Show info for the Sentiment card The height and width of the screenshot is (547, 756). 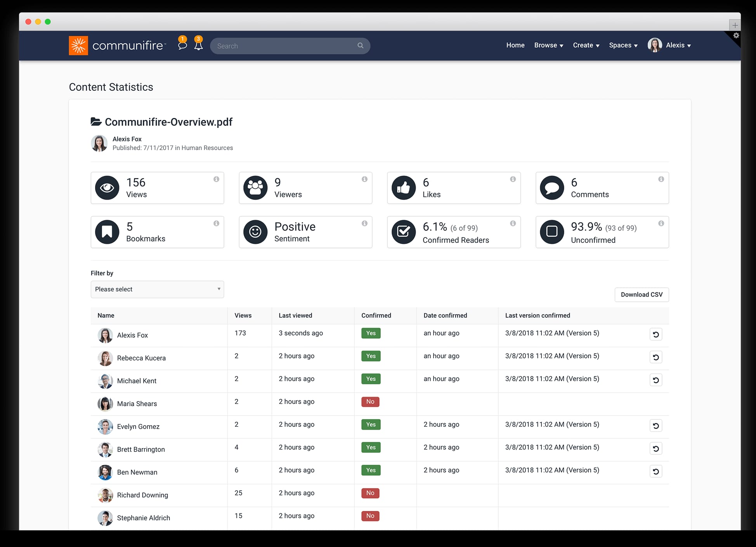[x=364, y=223]
